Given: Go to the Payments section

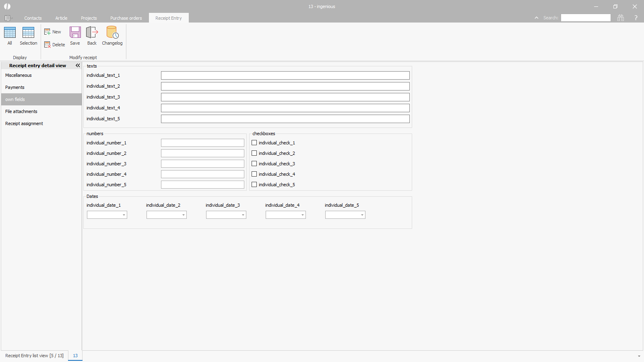Looking at the screenshot, I should point(15,87).
